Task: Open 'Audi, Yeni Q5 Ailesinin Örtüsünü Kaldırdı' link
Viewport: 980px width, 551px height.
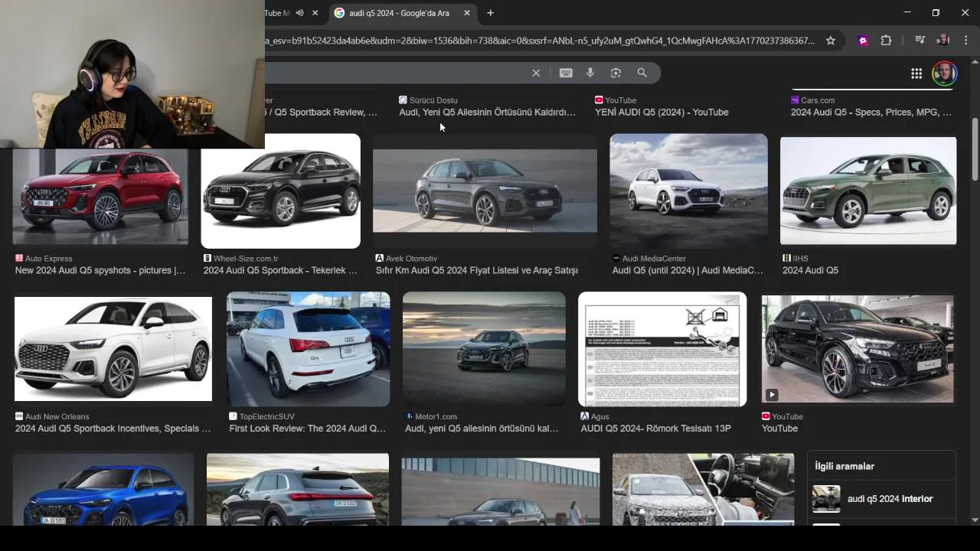Action: (487, 112)
